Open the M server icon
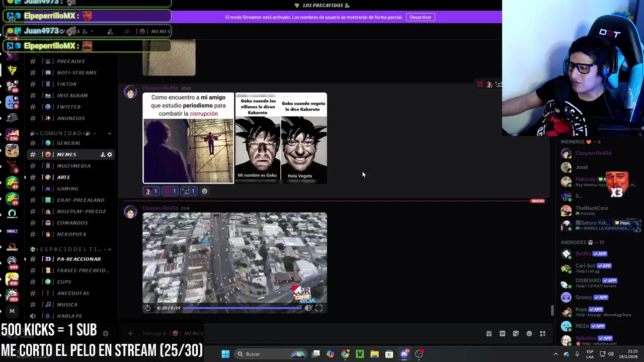644x362 pixels. [12, 311]
